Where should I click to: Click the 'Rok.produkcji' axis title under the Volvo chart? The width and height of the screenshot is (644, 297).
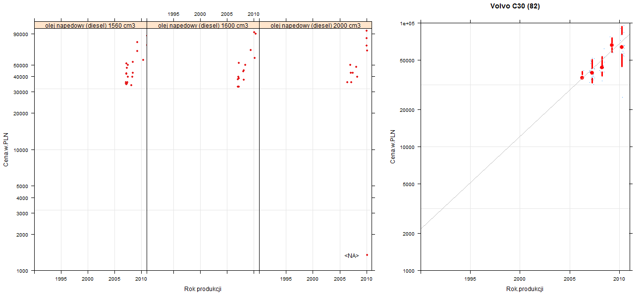click(525, 289)
